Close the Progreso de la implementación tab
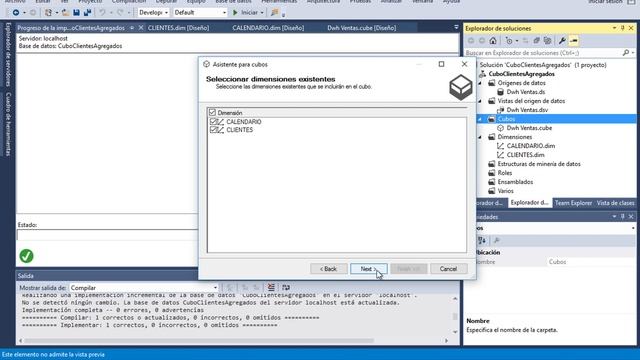640x360 pixels. tap(141, 28)
